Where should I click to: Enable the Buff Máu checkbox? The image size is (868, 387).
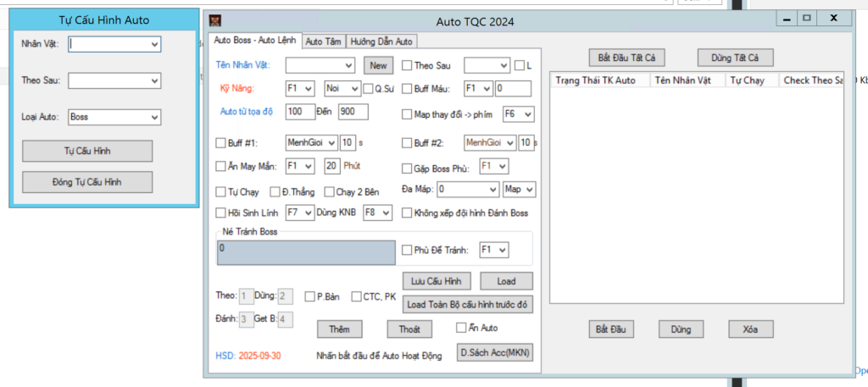(x=407, y=88)
